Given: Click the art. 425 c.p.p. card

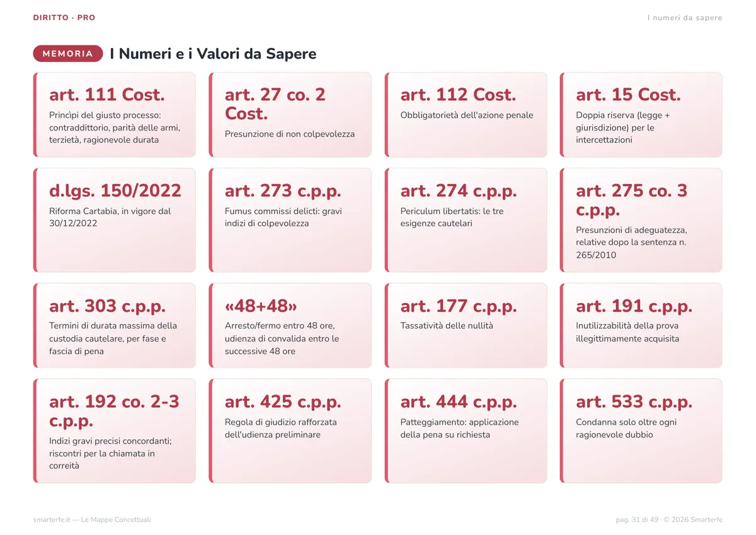Looking at the screenshot, I should (290, 431).
